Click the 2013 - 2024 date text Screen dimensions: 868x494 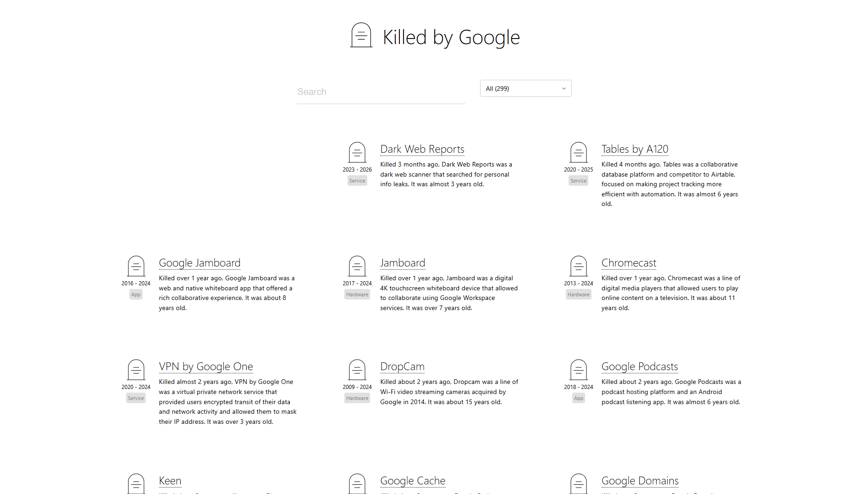pyautogui.click(x=578, y=283)
